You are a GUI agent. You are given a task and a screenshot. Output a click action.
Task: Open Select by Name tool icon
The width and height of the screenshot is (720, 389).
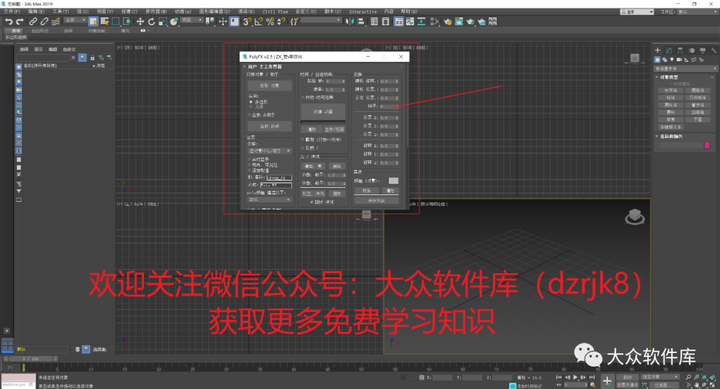tap(105, 22)
